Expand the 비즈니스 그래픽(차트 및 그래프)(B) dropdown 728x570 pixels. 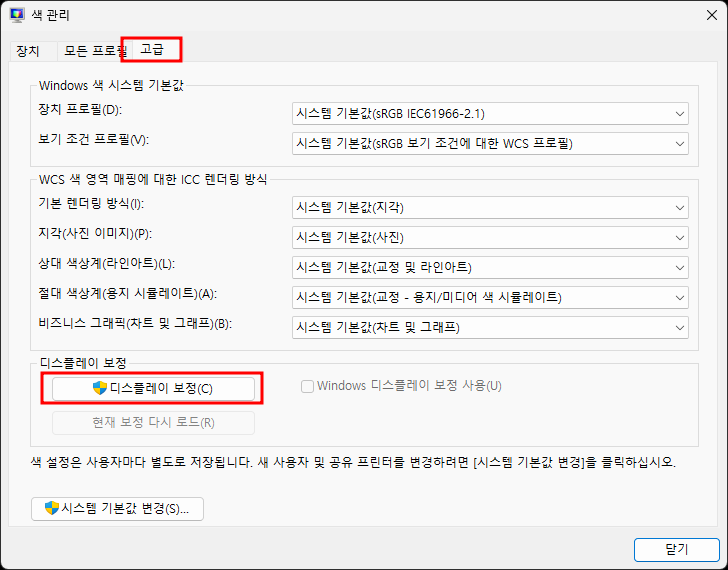490,328
